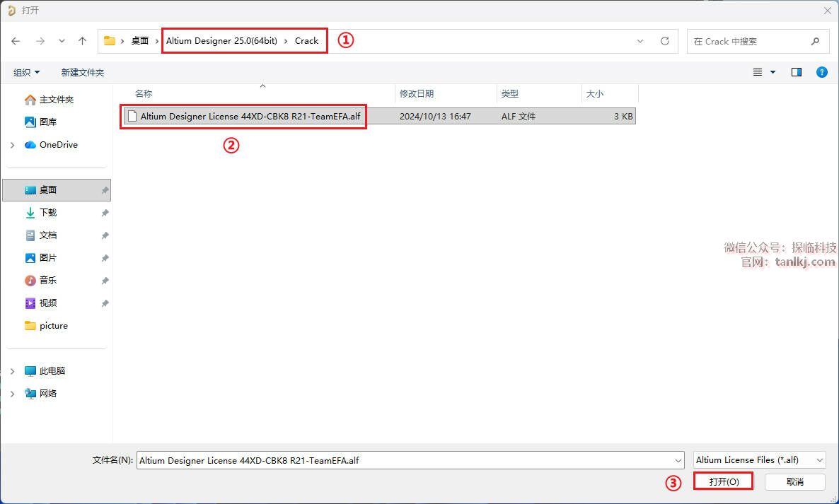Create a new folder with 新建文件夹
Screen dimensions: 839x504
tap(82, 72)
